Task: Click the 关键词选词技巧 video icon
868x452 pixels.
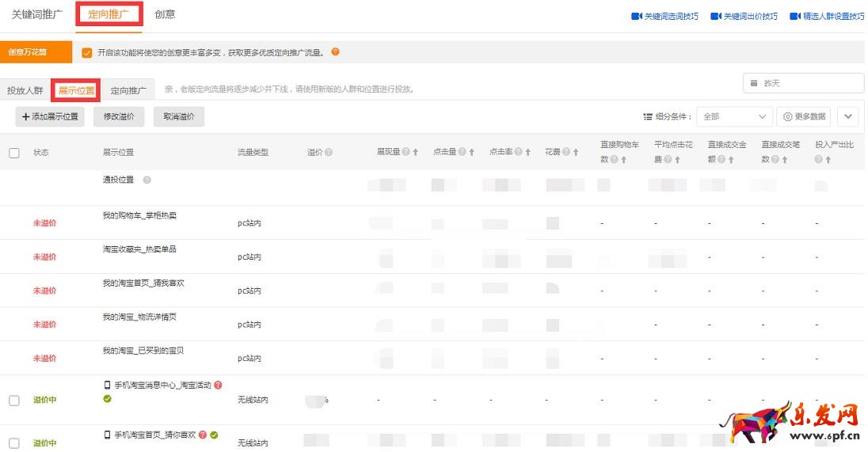Action: click(635, 16)
